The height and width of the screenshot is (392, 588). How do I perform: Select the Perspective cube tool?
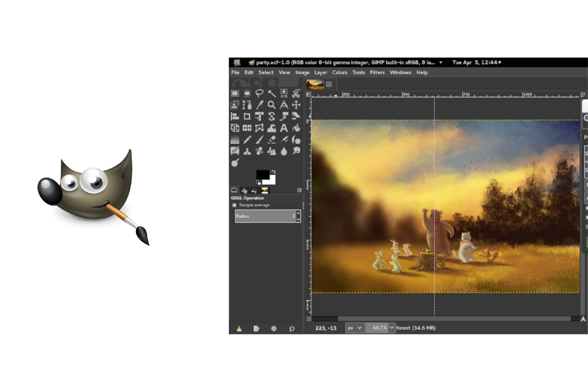point(235,128)
